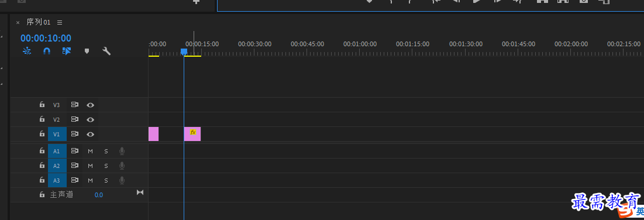Image resolution: width=644 pixels, height=220 pixels.
Task: Hide track V1 with its eye icon
Action: click(90, 134)
